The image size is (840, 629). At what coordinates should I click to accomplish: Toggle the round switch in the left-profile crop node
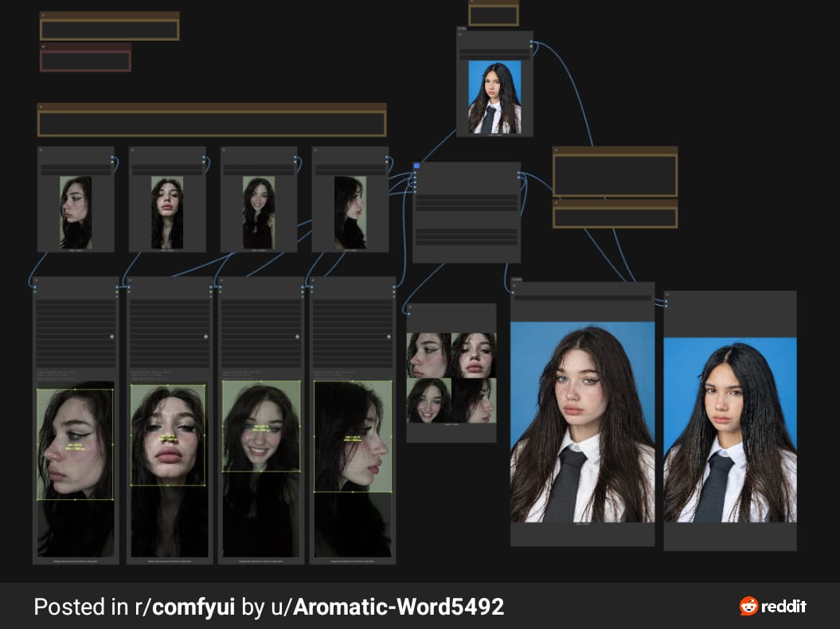pos(111,337)
